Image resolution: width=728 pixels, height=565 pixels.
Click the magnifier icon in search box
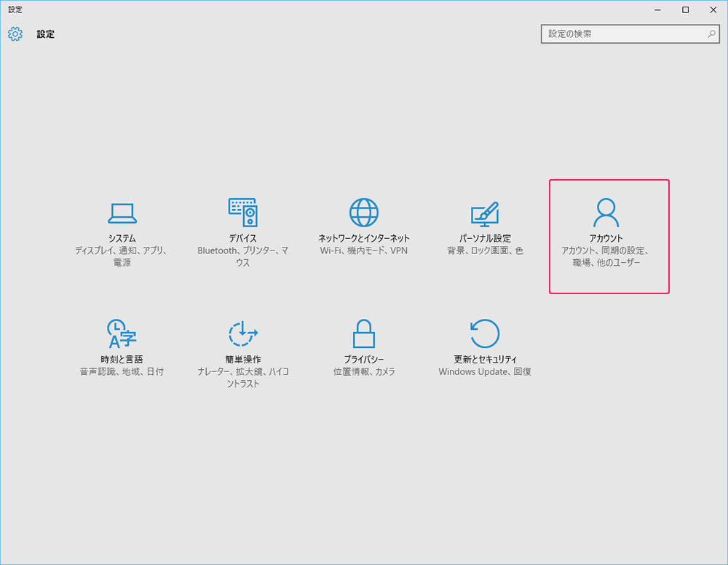point(711,34)
